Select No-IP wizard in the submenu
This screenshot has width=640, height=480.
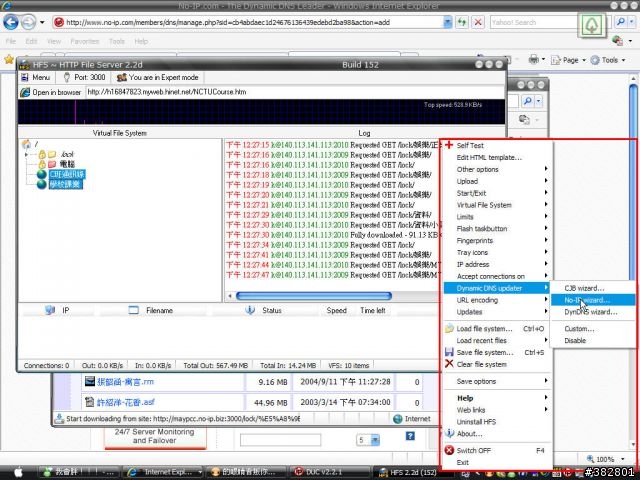(x=593, y=300)
